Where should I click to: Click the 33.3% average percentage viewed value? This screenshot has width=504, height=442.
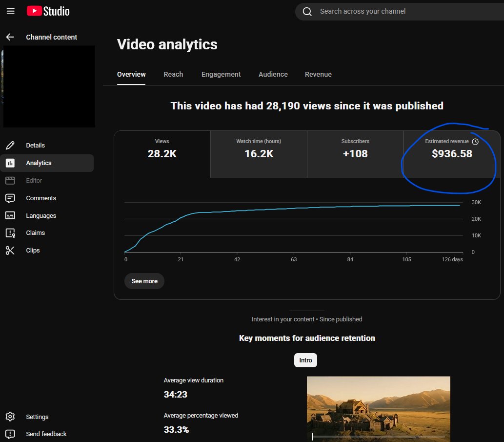(176, 429)
